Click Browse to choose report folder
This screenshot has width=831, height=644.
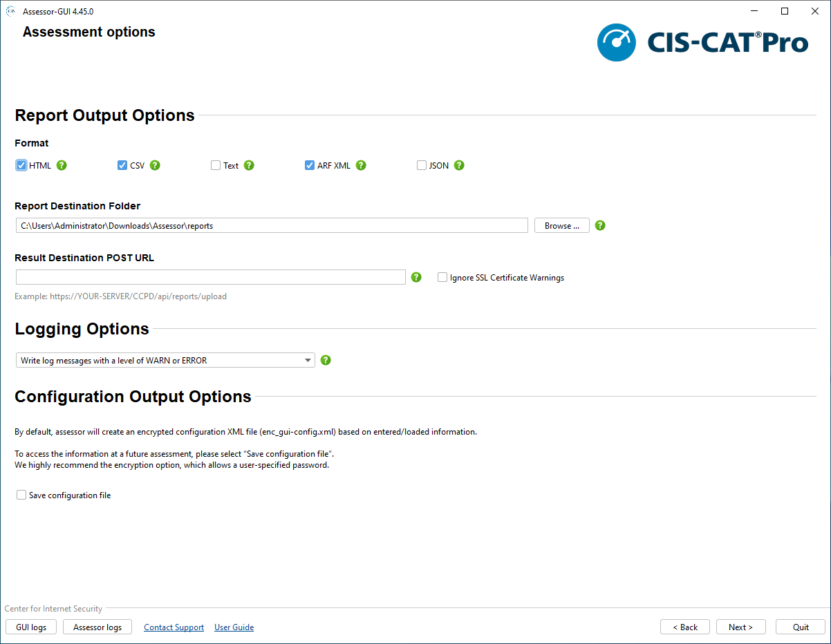(561, 226)
